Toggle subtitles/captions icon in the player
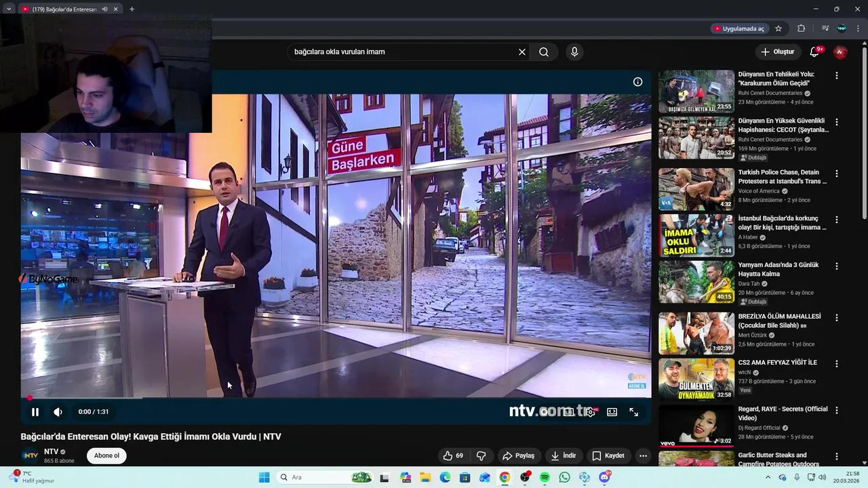The image size is (868, 488). point(568,411)
